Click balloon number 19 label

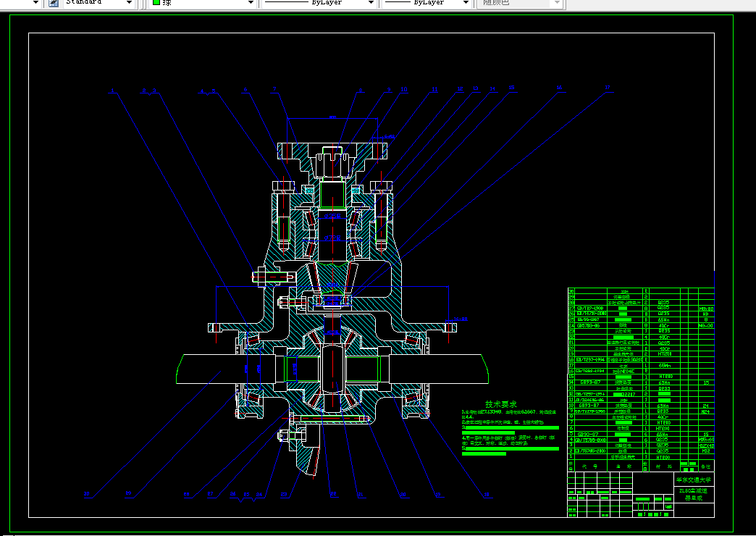pyautogui.click(x=438, y=495)
